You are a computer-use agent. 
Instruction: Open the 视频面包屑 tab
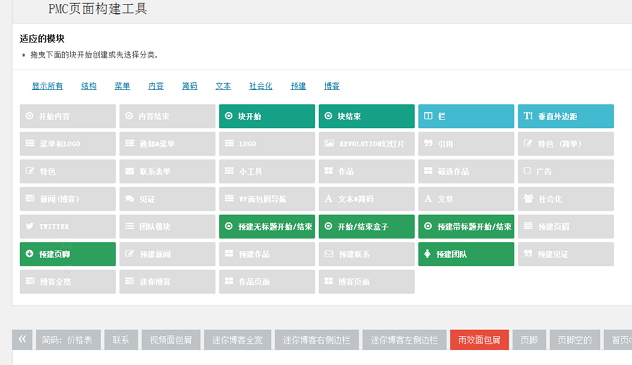[x=171, y=340]
